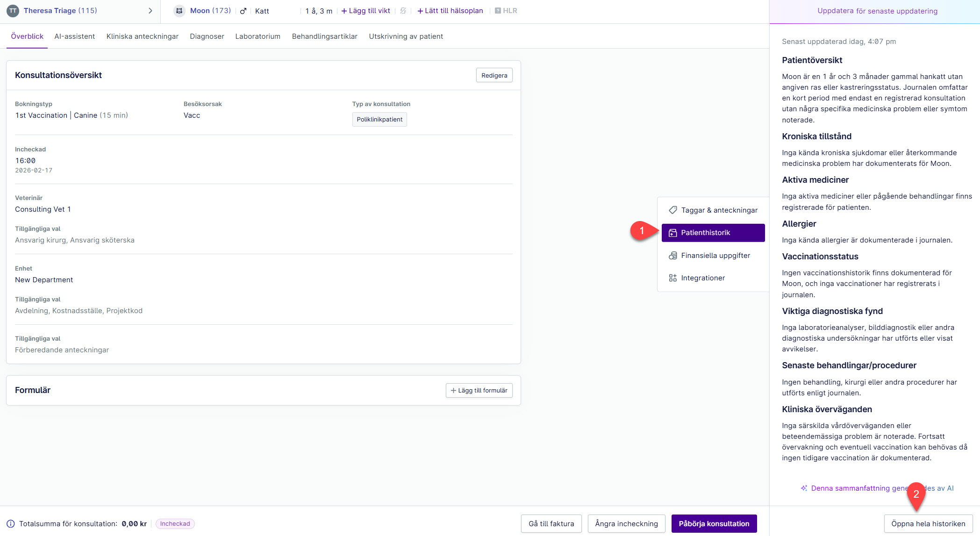The width and height of the screenshot is (980, 536).
Task: Click the Vacc visit reason value
Action: pyautogui.click(x=192, y=115)
